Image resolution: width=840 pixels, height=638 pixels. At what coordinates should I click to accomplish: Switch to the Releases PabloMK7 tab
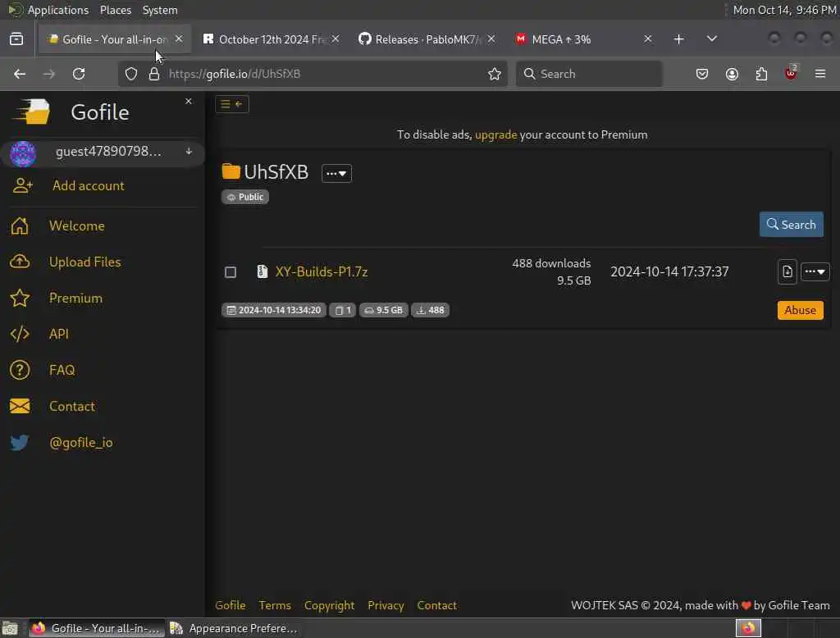(427, 39)
